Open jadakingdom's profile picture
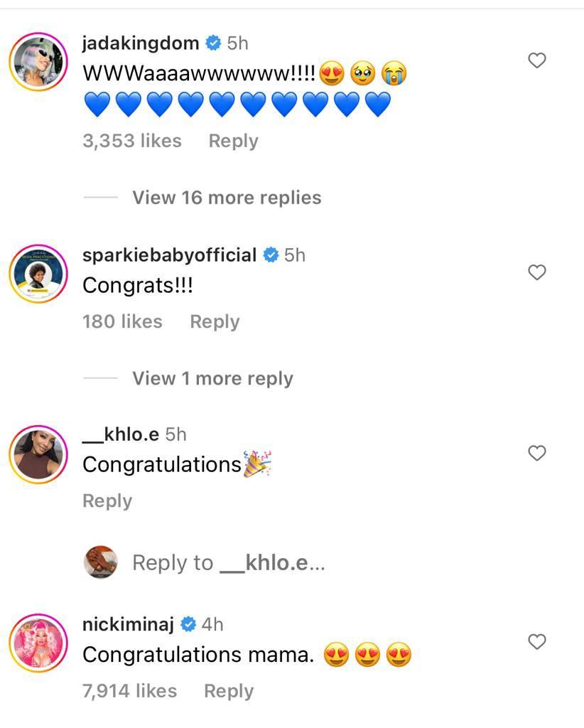The width and height of the screenshot is (584, 728). coord(38,61)
